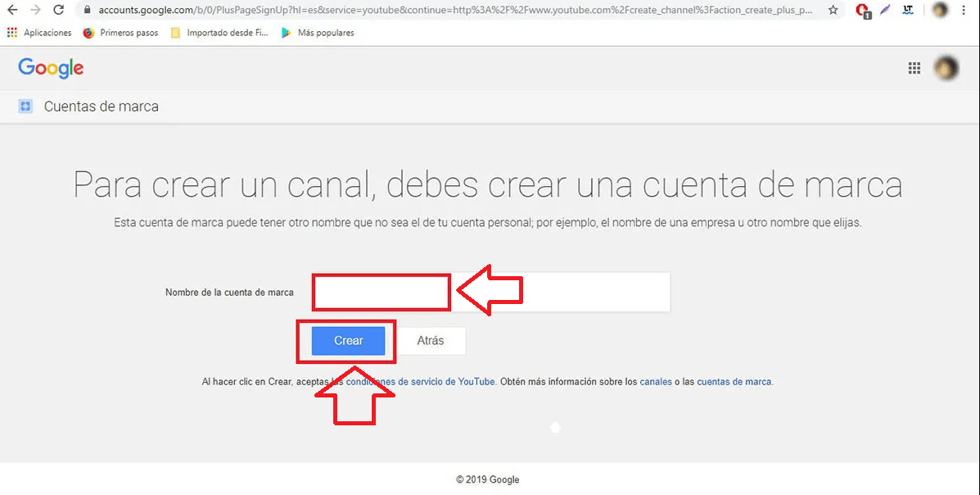Viewport: 980px width, 495px height.
Task: Click the Cuentas de marca heading
Action: click(102, 107)
